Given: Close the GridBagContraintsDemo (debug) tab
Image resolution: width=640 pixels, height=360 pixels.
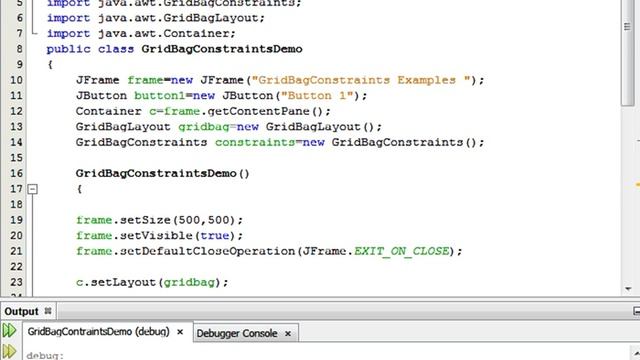Looking at the screenshot, I should 180,332.
